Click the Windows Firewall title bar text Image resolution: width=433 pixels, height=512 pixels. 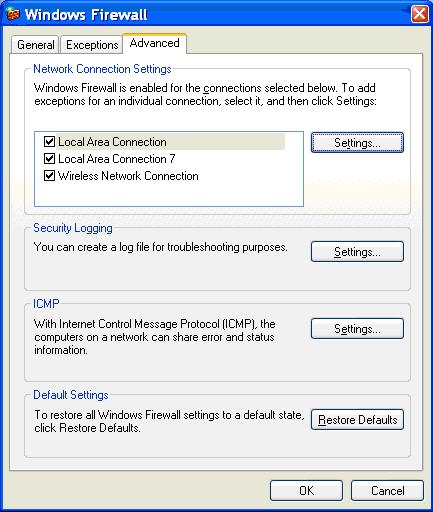(86, 15)
